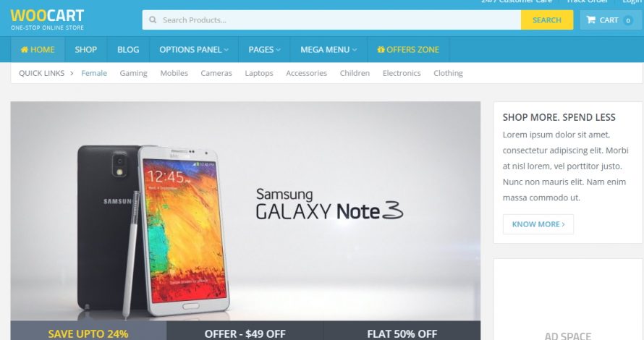Open the shopping cart icon
The image size is (644, 340).
coord(590,20)
